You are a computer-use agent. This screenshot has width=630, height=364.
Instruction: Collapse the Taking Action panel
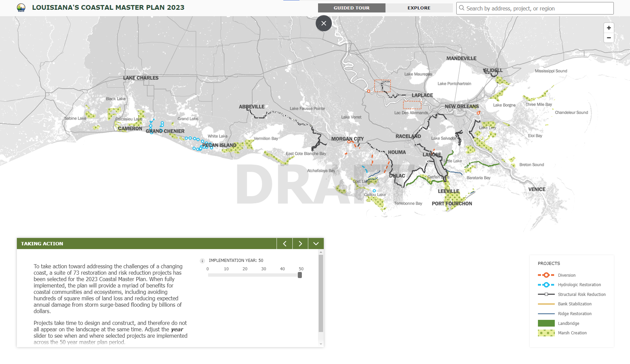coord(316,244)
